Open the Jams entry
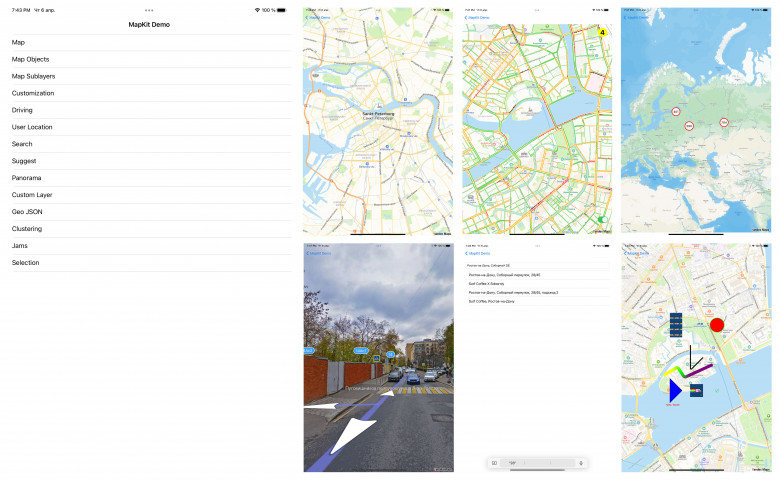The height and width of the screenshot is (480, 780). pyautogui.click(x=151, y=245)
